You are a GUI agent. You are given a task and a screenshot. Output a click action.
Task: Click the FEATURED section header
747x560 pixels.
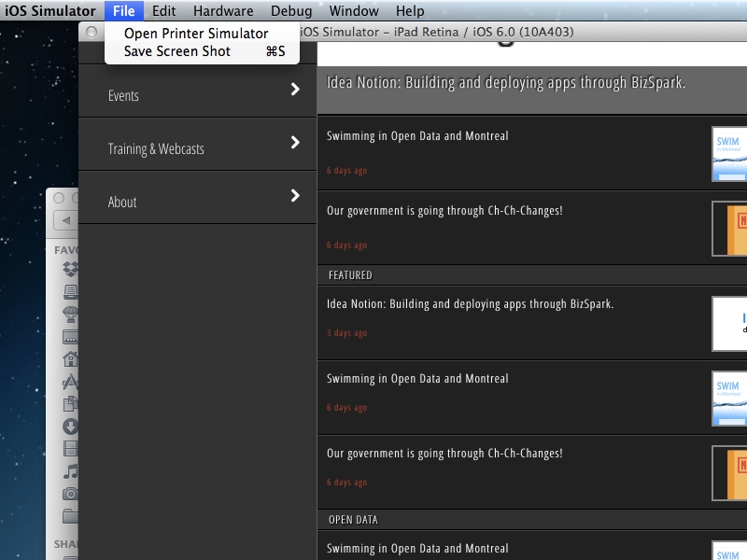tap(532, 275)
